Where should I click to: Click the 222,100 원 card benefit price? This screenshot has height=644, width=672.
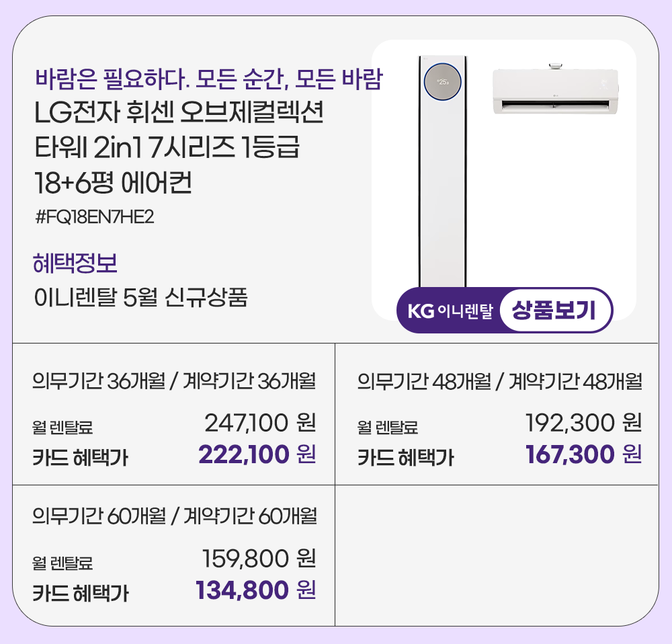tap(257, 455)
